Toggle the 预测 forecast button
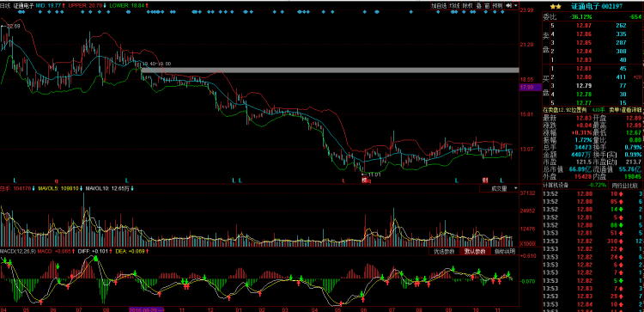The image size is (644, 312). point(497,6)
